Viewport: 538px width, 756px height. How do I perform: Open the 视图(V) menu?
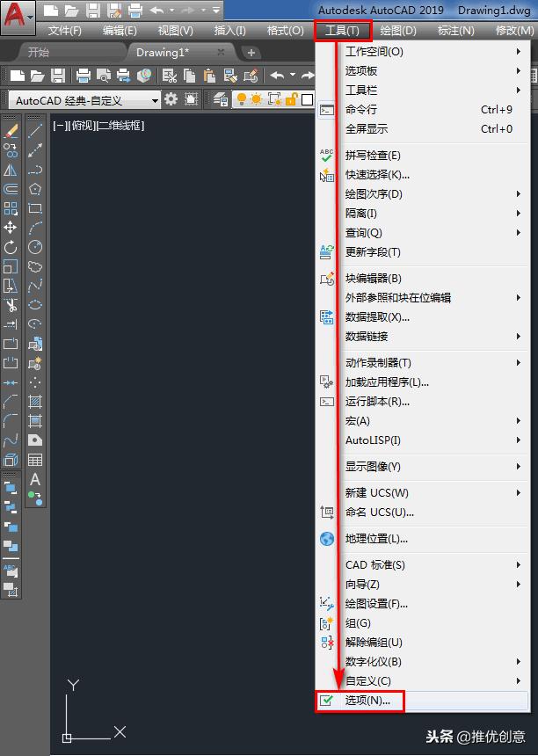[x=176, y=31]
